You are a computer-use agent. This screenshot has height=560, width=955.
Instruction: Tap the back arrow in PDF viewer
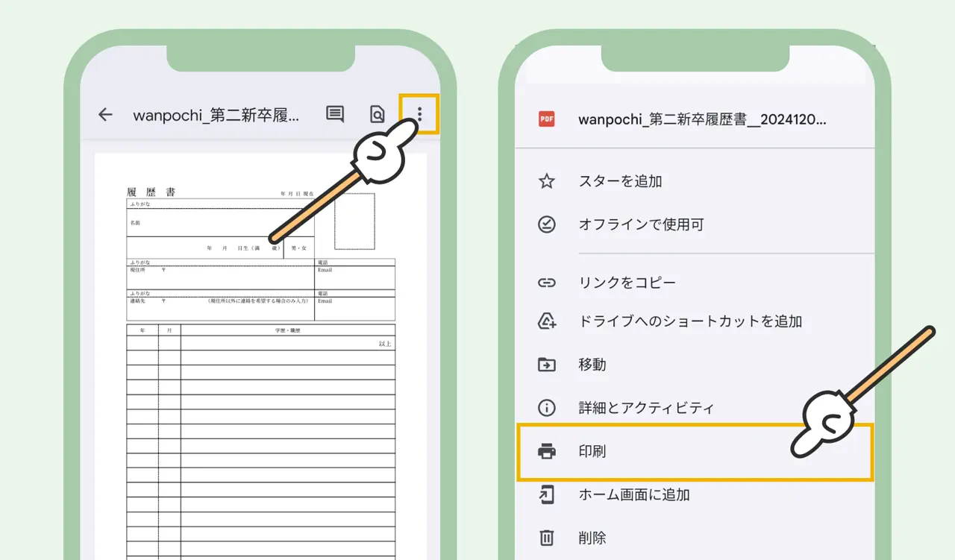[x=105, y=115]
